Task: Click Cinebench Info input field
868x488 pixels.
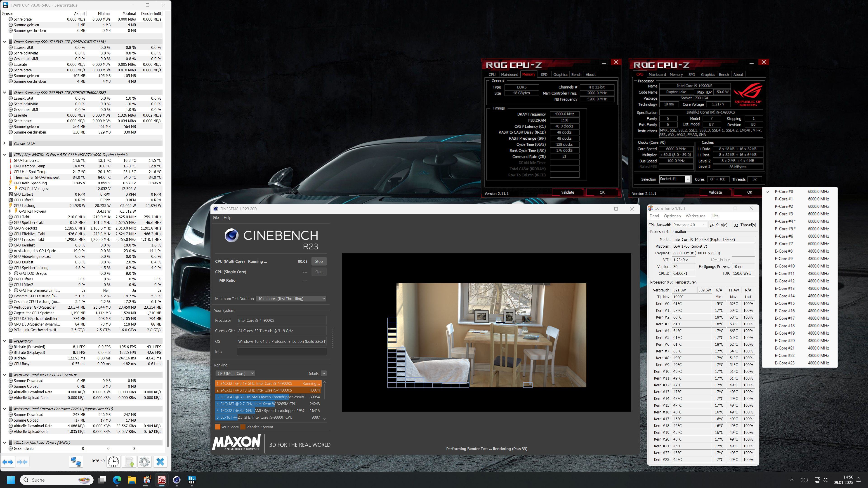Action: [282, 352]
